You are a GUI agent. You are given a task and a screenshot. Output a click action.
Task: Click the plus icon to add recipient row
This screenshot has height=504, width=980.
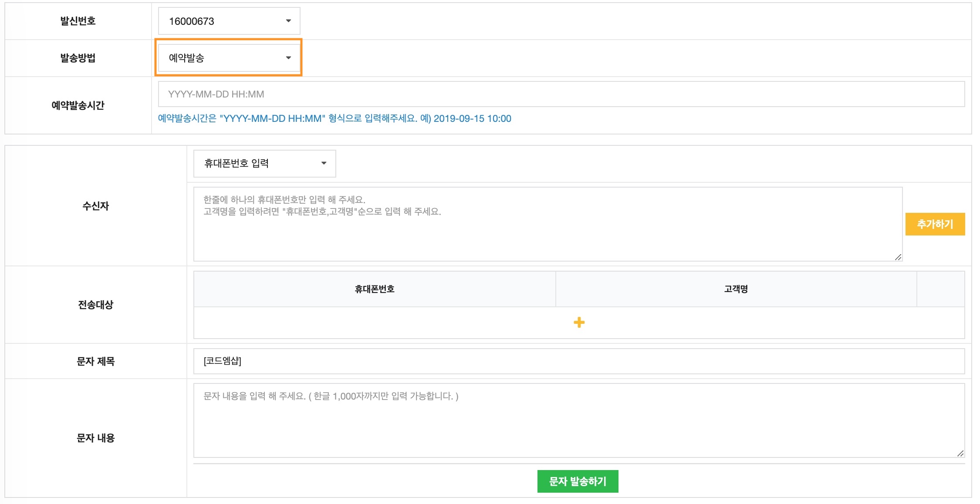(x=578, y=322)
